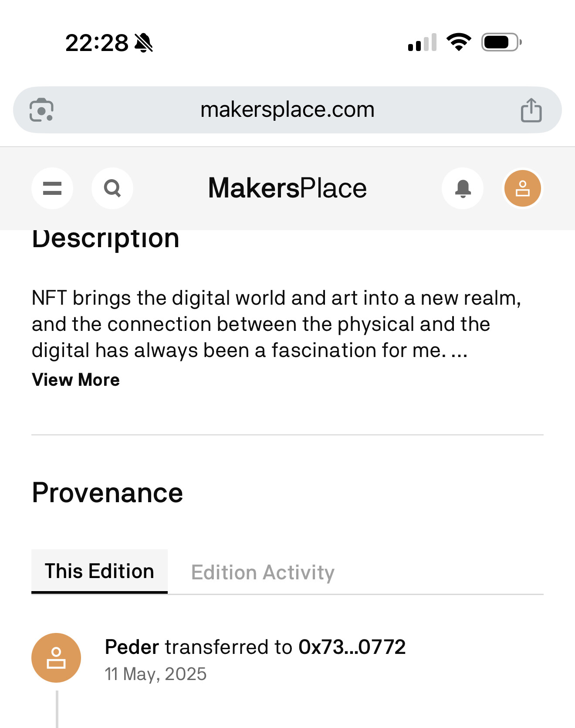Click the Provenance section heading
Screen dimensions: 575x728
(x=108, y=493)
